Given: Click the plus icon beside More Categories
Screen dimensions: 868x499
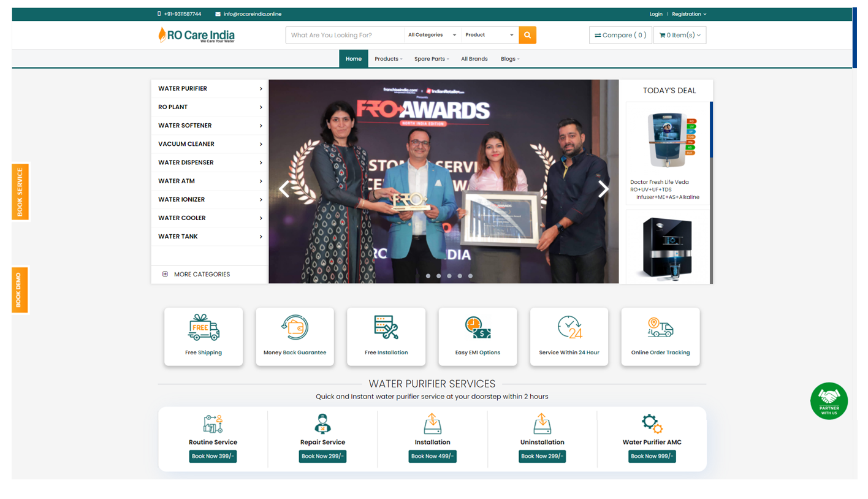Looking at the screenshot, I should click(x=165, y=274).
